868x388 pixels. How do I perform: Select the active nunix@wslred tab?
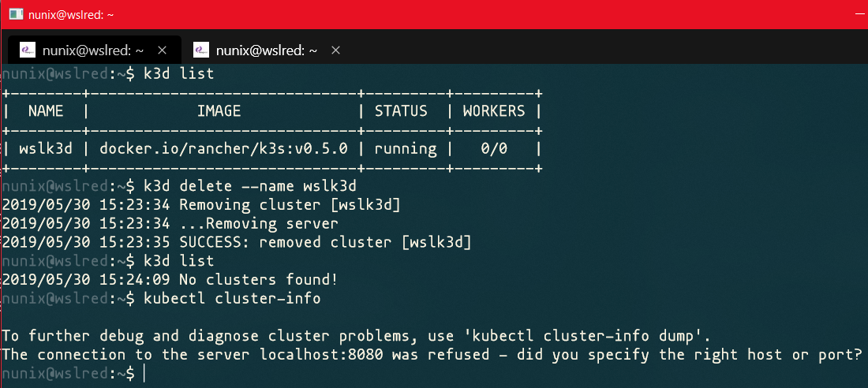(x=91, y=50)
